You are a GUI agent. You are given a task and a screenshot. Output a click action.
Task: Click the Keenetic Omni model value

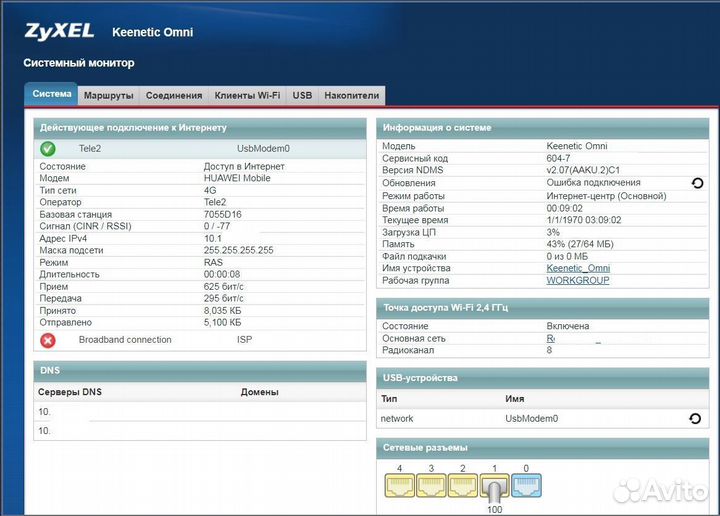(x=577, y=146)
